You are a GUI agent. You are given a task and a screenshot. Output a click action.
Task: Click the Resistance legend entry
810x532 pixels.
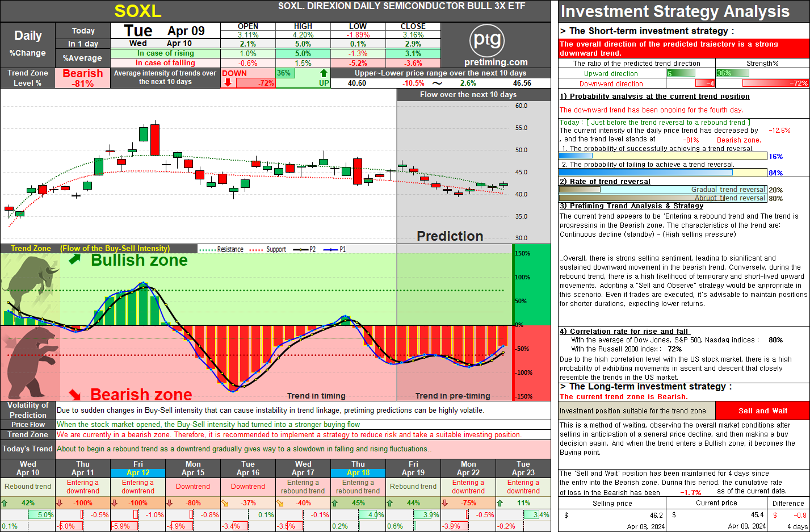(223, 249)
